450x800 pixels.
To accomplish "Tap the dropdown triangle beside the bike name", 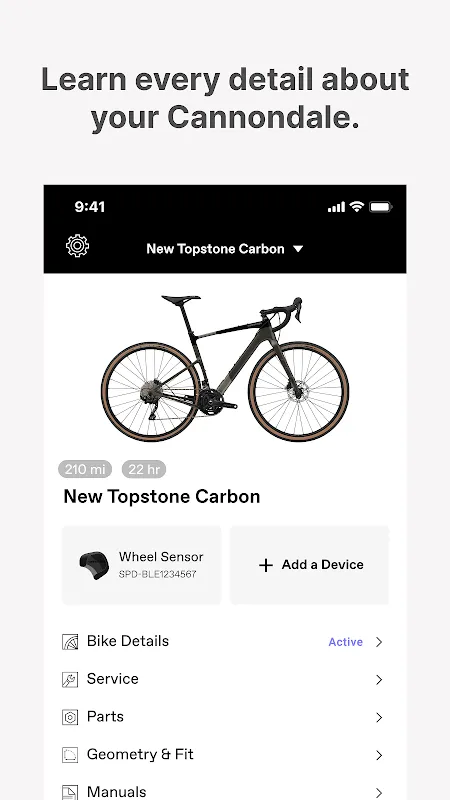I will click(298, 249).
